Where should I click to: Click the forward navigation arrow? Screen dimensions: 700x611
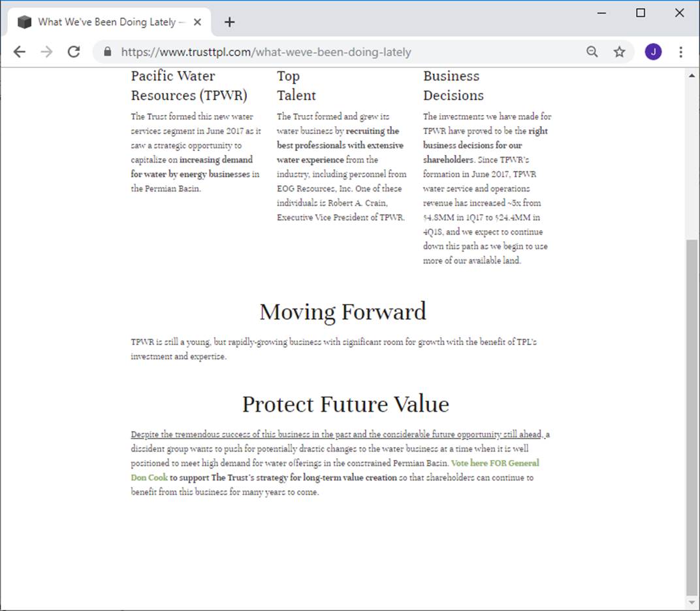tap(46, 52)
